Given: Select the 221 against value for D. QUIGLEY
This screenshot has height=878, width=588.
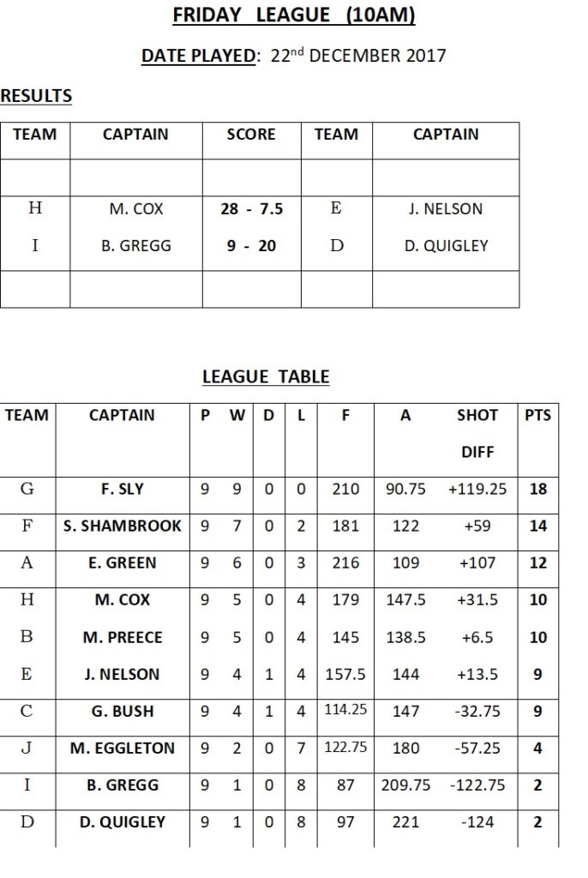Looking at the screenshot, I should (405, 822).
